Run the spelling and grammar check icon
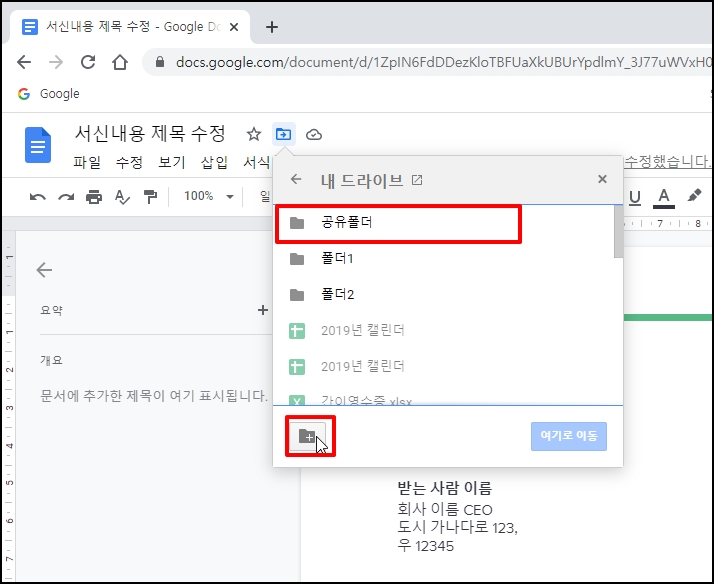 [x=122, y=197]
